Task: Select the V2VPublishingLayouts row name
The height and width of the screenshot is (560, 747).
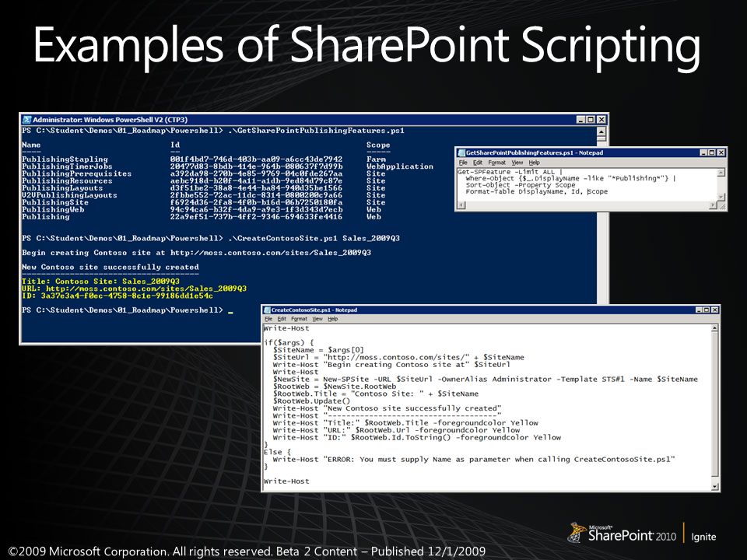Action: click(x=69, y=194)
